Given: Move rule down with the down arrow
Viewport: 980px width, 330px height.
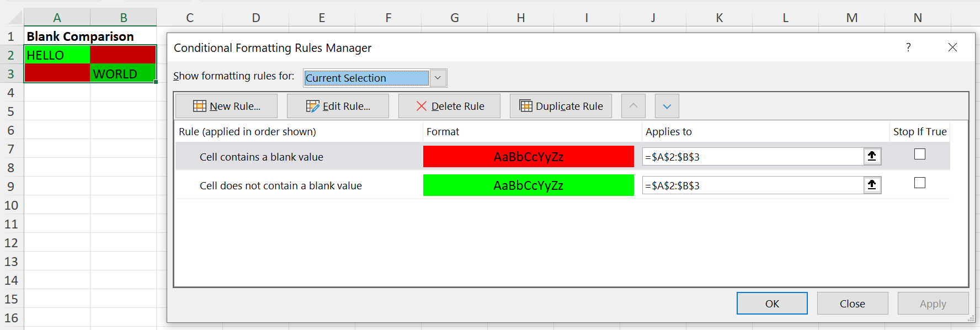Looking at the screenshot, I should pyautogui.click(x=667, y=106).
